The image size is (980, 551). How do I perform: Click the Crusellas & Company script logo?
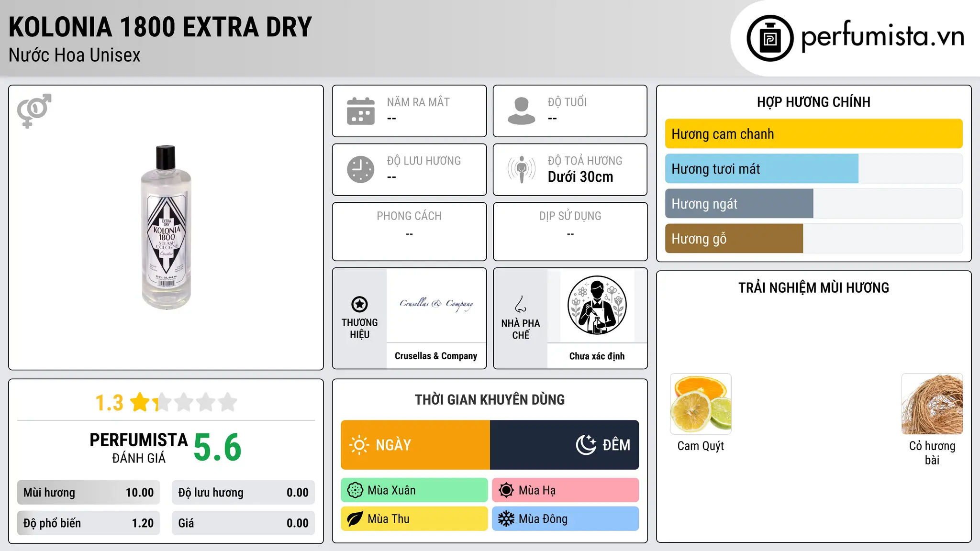point(436,304)
